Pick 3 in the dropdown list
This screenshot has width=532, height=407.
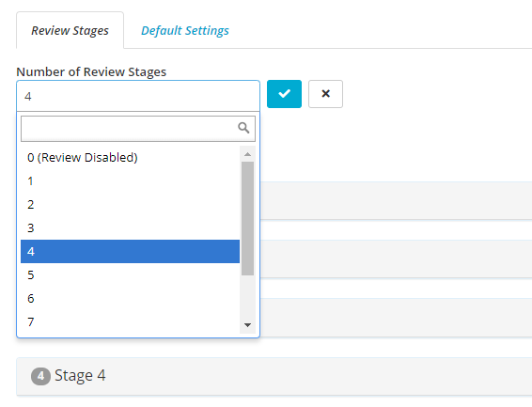pyautogui.click(x=131, y=227)
